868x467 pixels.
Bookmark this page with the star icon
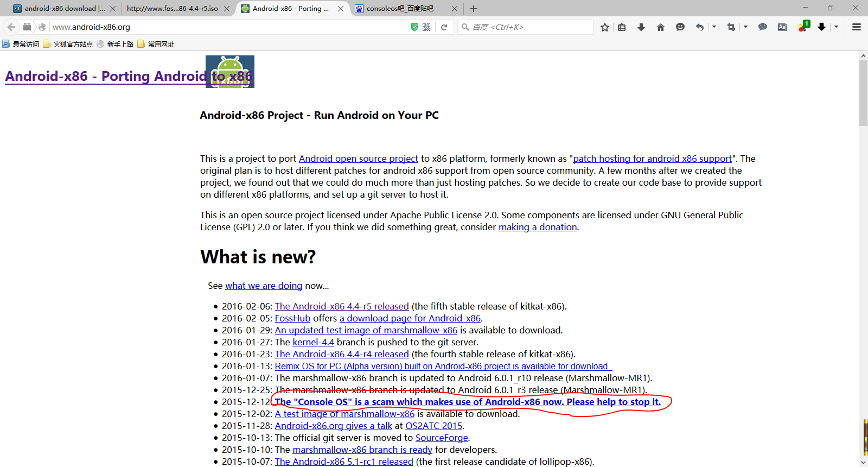point(605,27)
